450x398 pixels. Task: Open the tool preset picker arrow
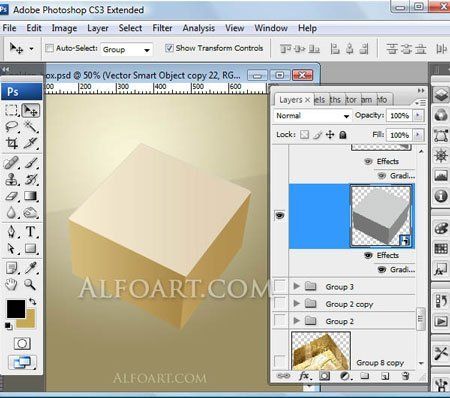[31, 49]
